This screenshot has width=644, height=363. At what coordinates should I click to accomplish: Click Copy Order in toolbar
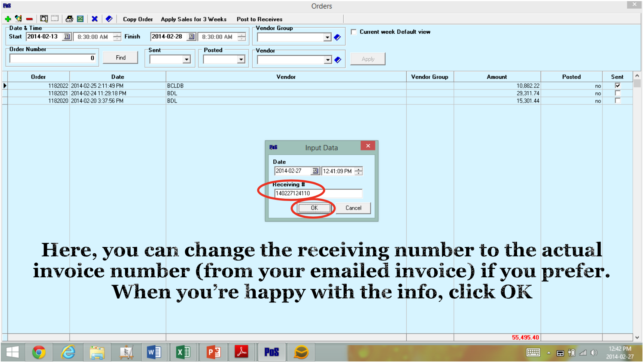138,19
